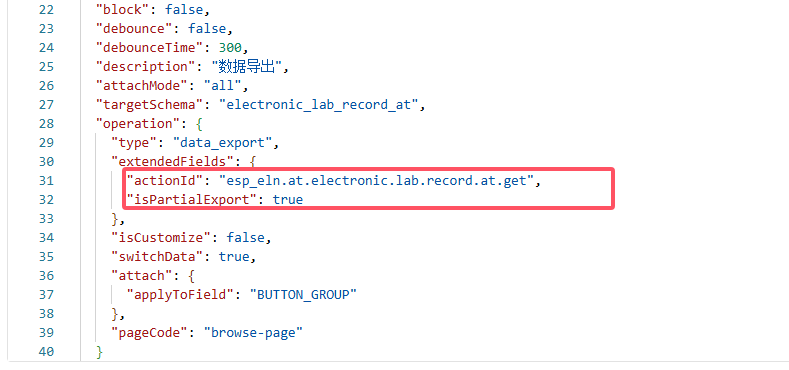Collapse the extendedFields block on line 30
The image size is (789, 370).
click(x=253, y=162)
